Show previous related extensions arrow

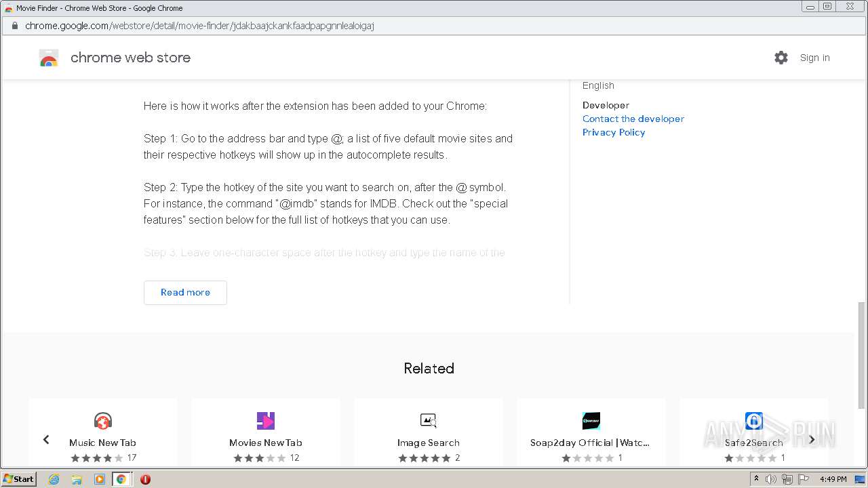(x=46, y=439)
